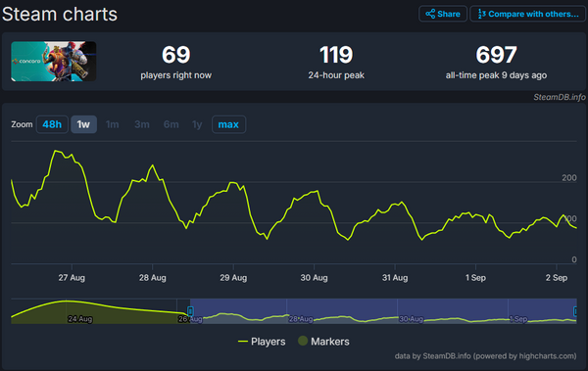The image size is (588, 371).
Task: Click the 697 all-time peak stat
Action: (x=496, y=63)
